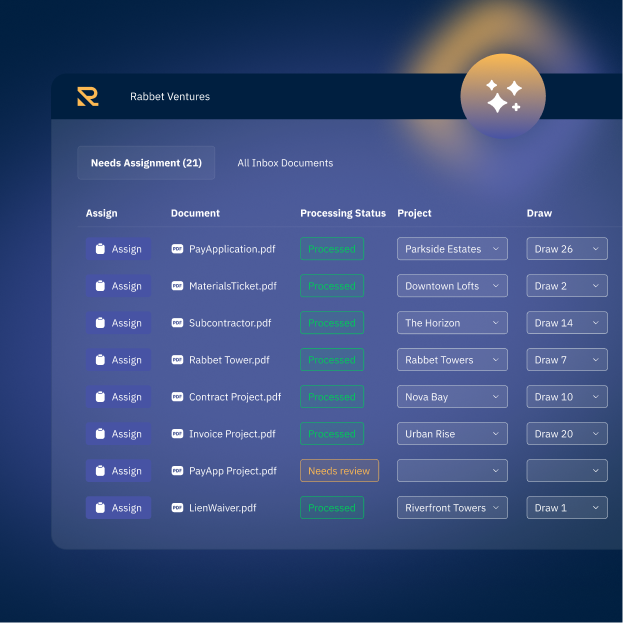Image resolution: width=623 pixels, height=623 pixels.
Task: Click PDF icon beside MaterialsTicket.pdf
Action: tap(177, 286)
